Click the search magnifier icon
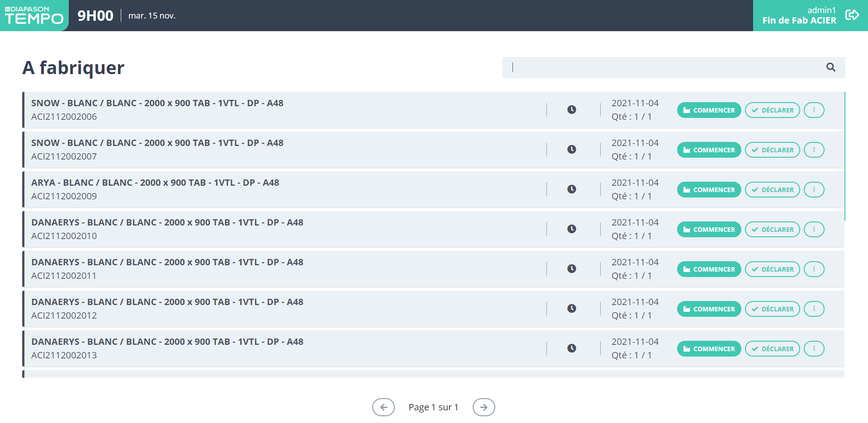 tap(830, 67)
